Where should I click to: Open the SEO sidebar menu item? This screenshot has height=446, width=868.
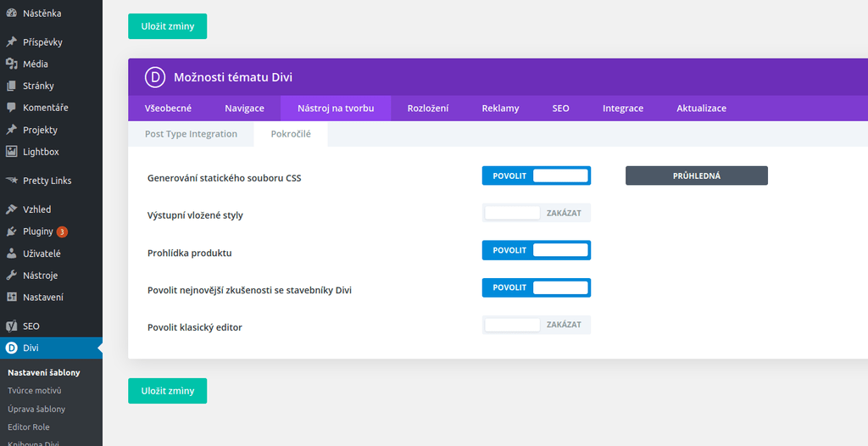point(51,326)
